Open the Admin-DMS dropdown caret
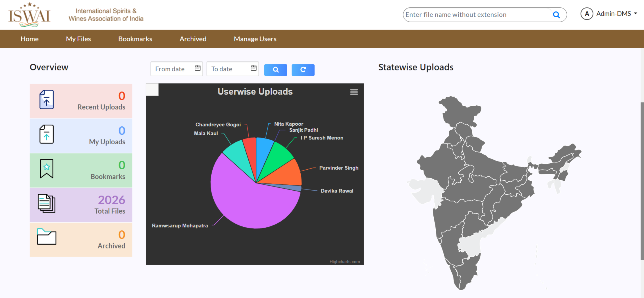The width and height of the screenshot is (644, 298). [635, 14]
